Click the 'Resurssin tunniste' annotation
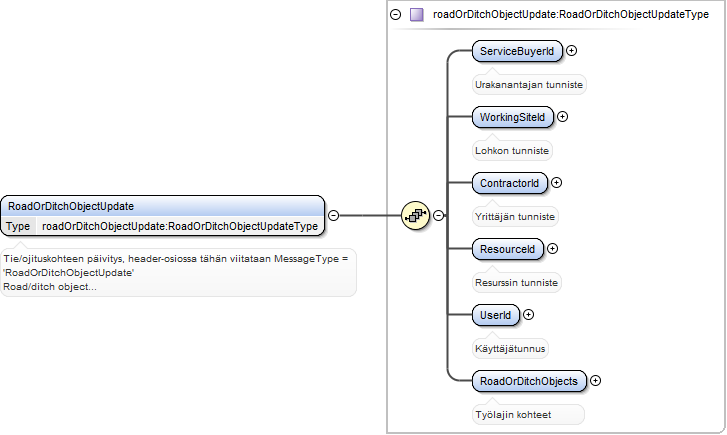 (517, 282)
